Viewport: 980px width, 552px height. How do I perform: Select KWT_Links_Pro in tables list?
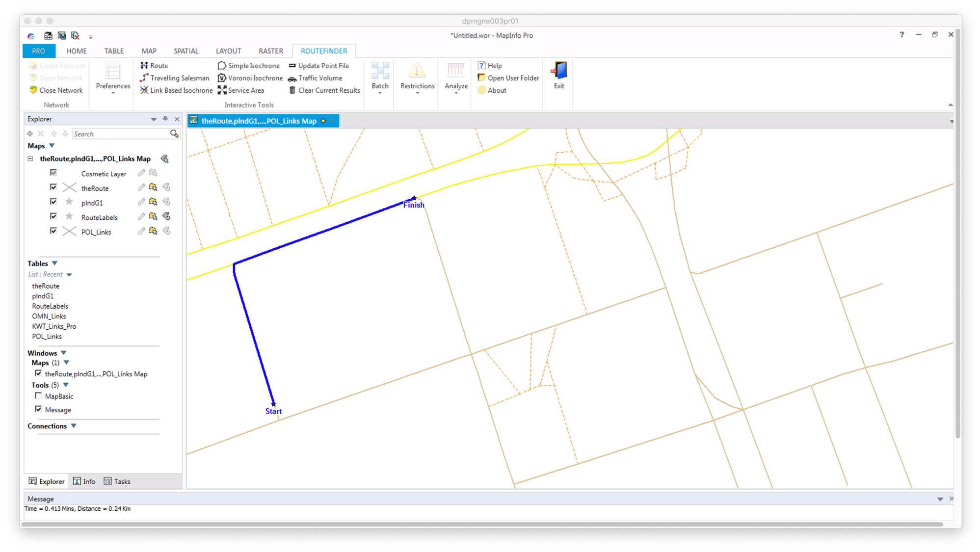pos(54,326)
